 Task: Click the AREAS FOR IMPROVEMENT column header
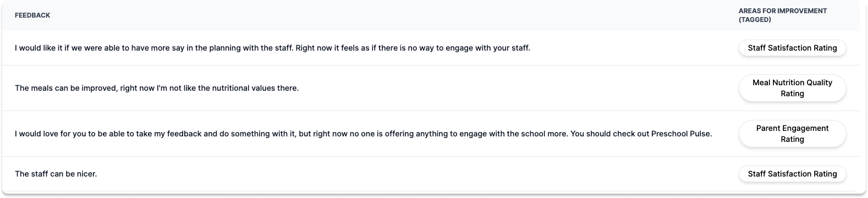(x=782, y=15)
